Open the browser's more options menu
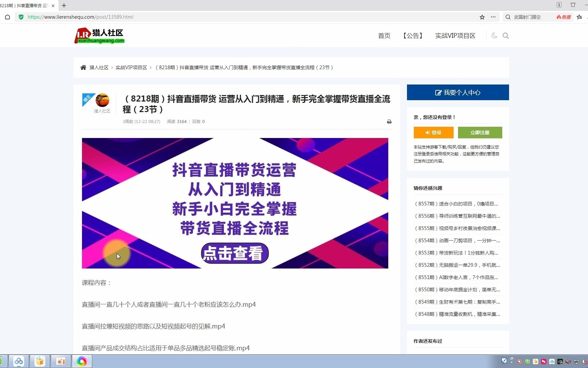 click(x=493, y=17)
